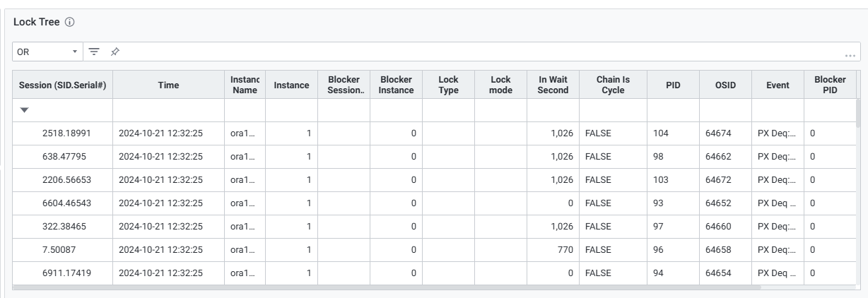Viewport: 868px width, 298px height.
Task: Click the Chain Is Cycle column header
Action: click(x=613, y=85)
